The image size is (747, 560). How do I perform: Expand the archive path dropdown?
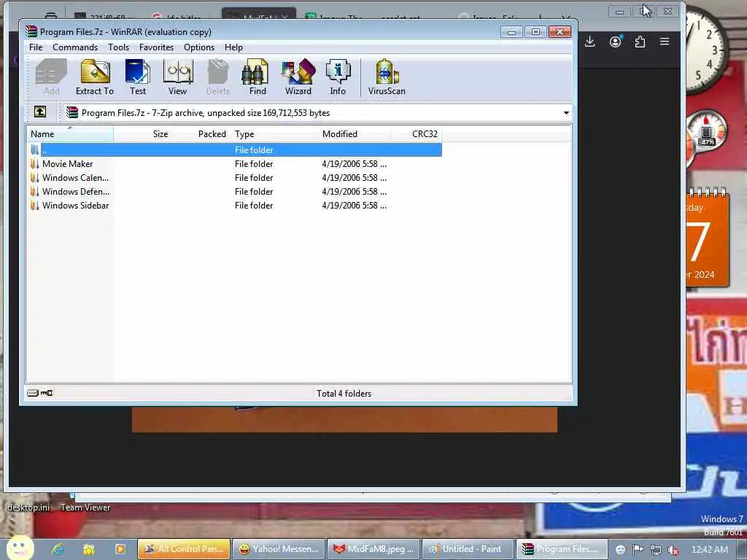click(566, 113)
